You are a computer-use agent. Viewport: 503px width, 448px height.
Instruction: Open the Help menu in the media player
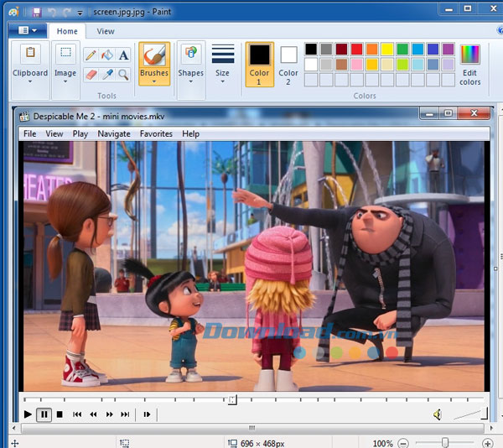[x=191, y=133]
